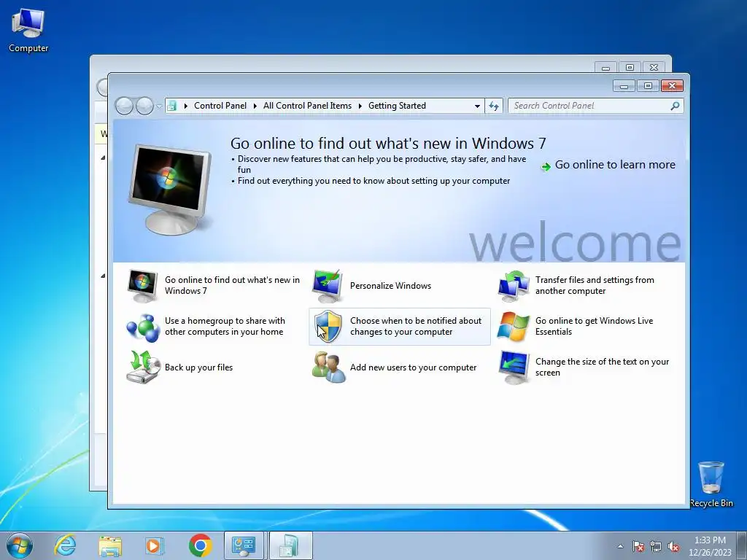Click the muted volume tray icon

[673, 546]
